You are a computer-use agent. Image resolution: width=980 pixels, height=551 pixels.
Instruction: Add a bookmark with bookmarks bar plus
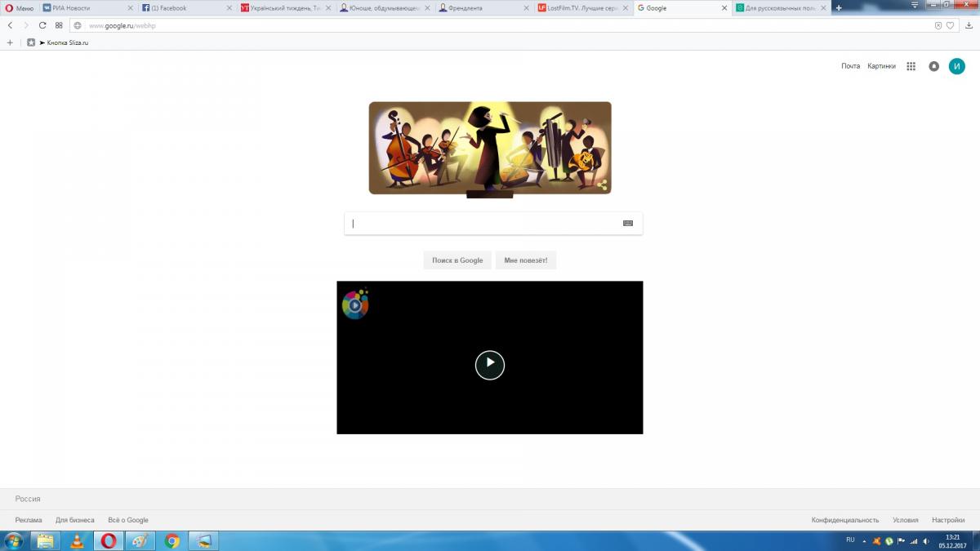tap(10, 42)
